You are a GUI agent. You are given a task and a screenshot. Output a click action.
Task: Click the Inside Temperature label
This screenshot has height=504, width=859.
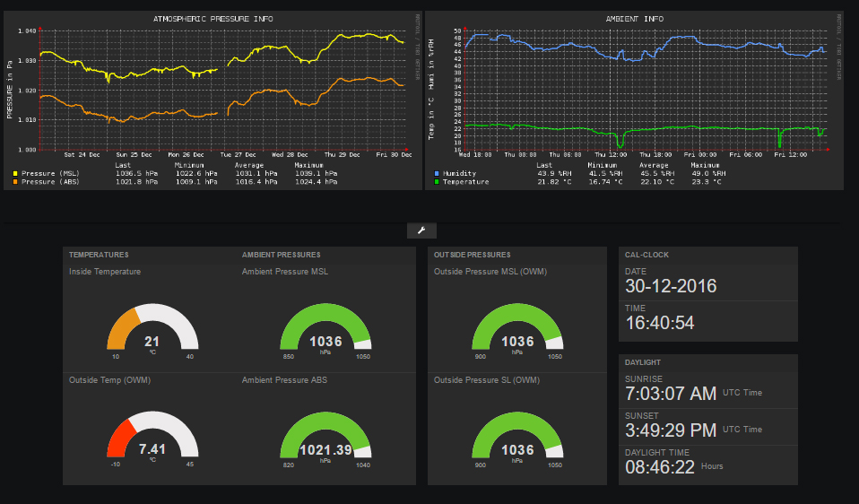pyautogui.click(x=105, y=272)
